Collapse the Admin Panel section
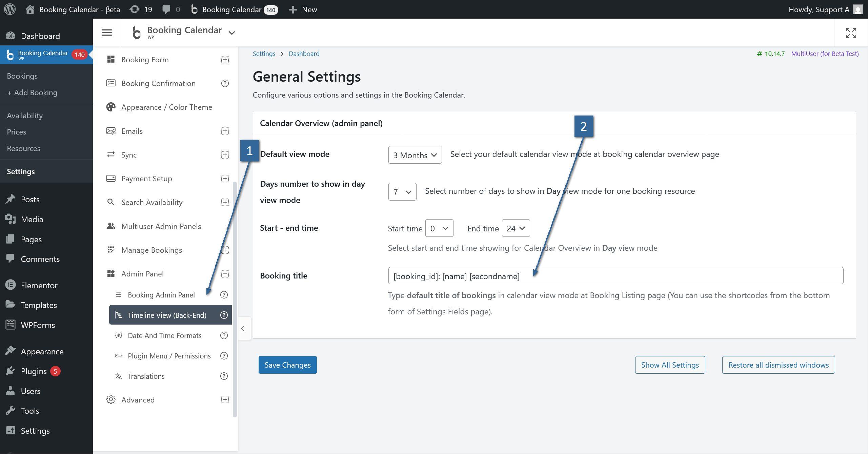This screenshot has height=454, width=868. (x=225, y=274)
